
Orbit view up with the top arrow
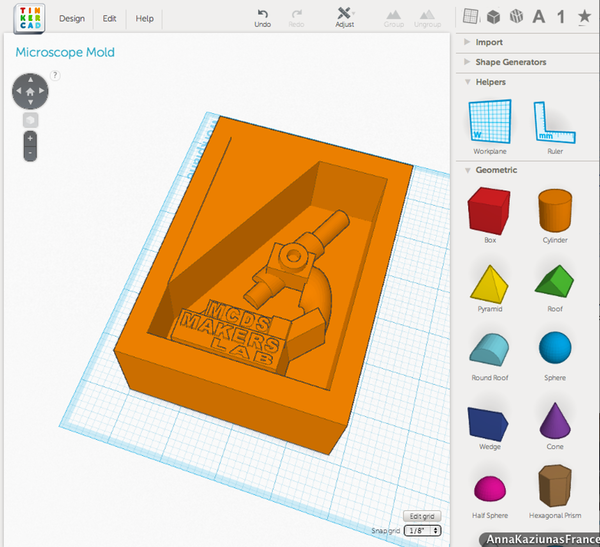30,80
